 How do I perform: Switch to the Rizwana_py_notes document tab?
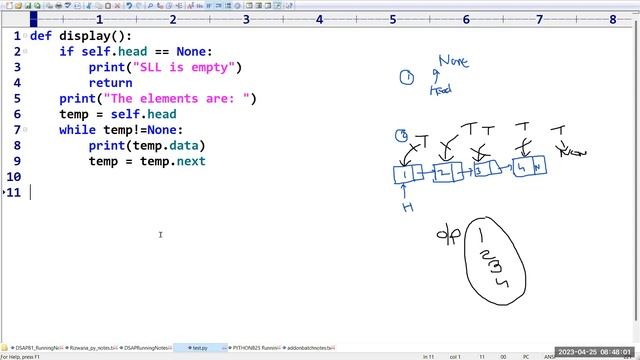pos(91,348)
